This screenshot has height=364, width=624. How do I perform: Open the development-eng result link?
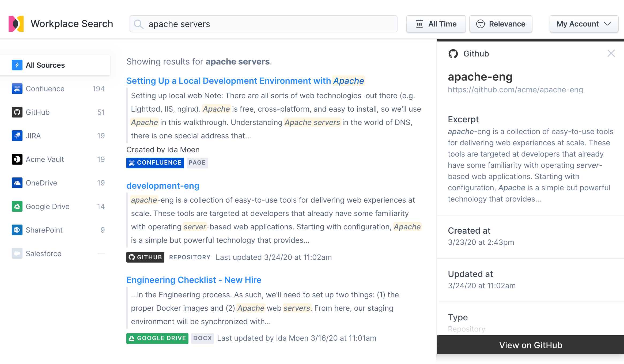pos(163,186)
